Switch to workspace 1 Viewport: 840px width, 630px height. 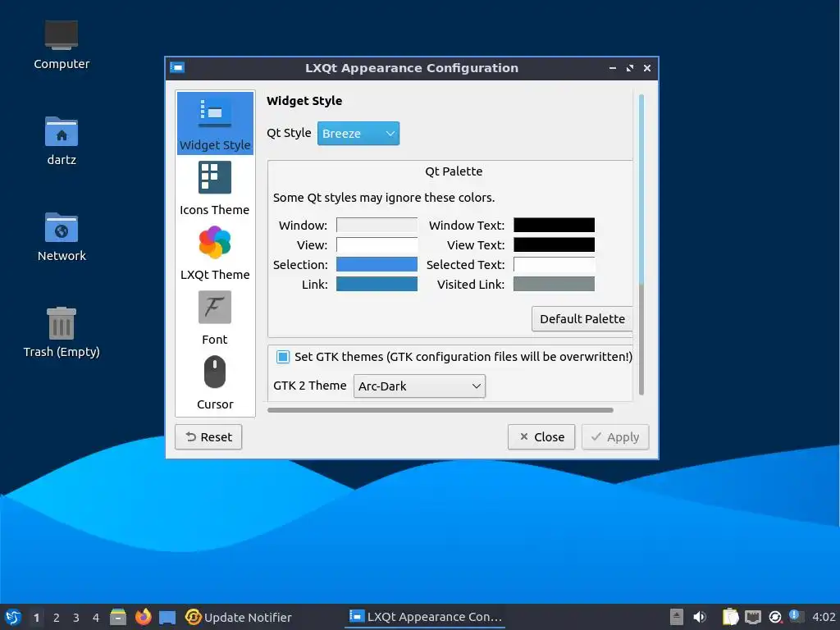[x=36, y=618]
